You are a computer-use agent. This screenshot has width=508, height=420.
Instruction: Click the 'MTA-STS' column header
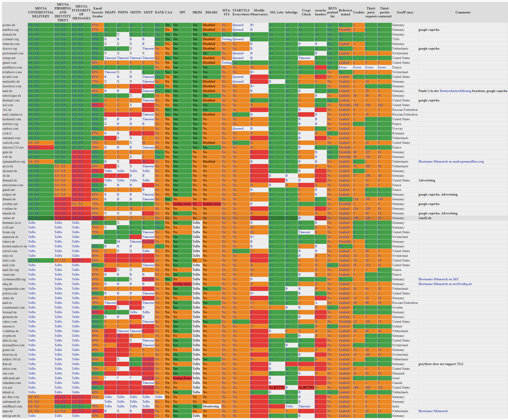pos(226,12)
